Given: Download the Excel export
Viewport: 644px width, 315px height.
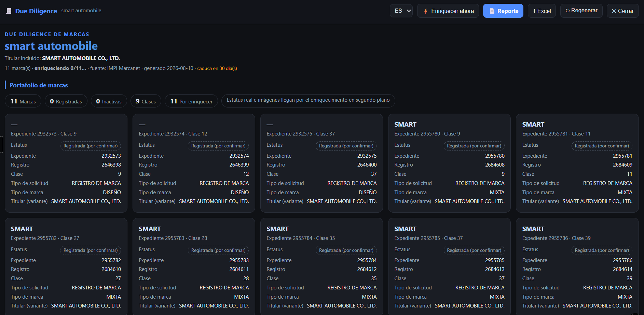Looking at the screenshot, I should click(x=542, y=11).
